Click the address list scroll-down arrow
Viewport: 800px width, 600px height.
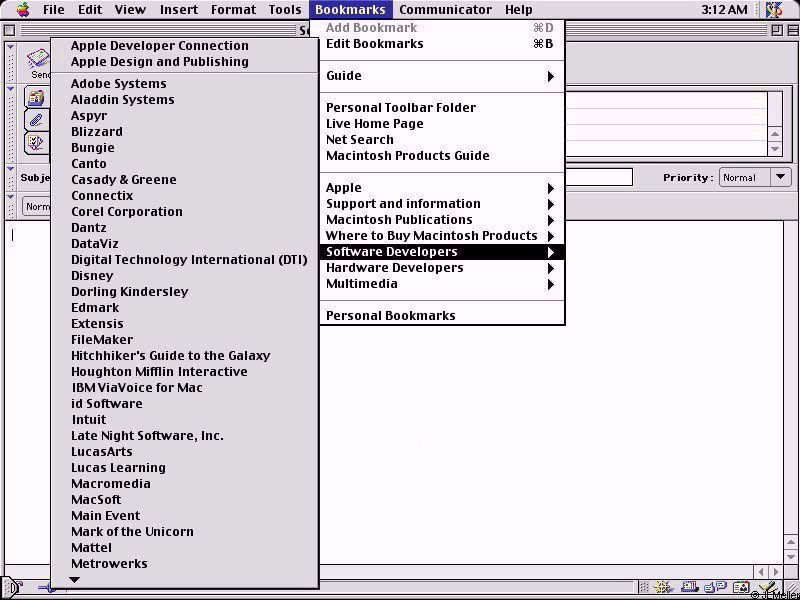point(775,149)
